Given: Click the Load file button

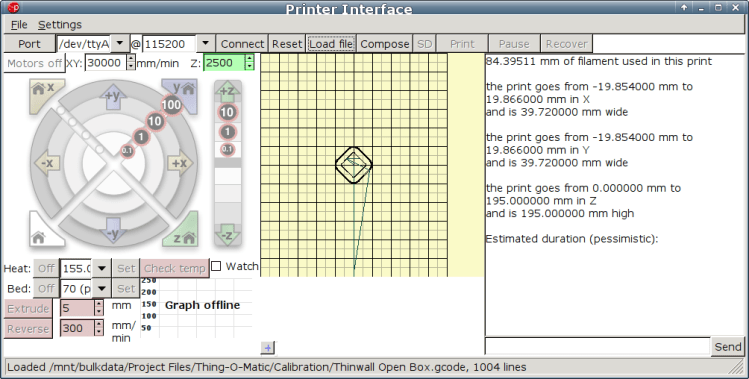Looking at the screenshot, I should click(331, 44).
